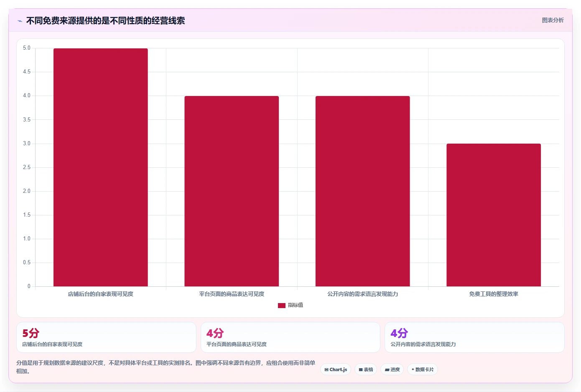The height and width of the screenshot is (392, 581).
Task: Click the bar for 店铺后台的自家表现可见度
Action: 100,167
